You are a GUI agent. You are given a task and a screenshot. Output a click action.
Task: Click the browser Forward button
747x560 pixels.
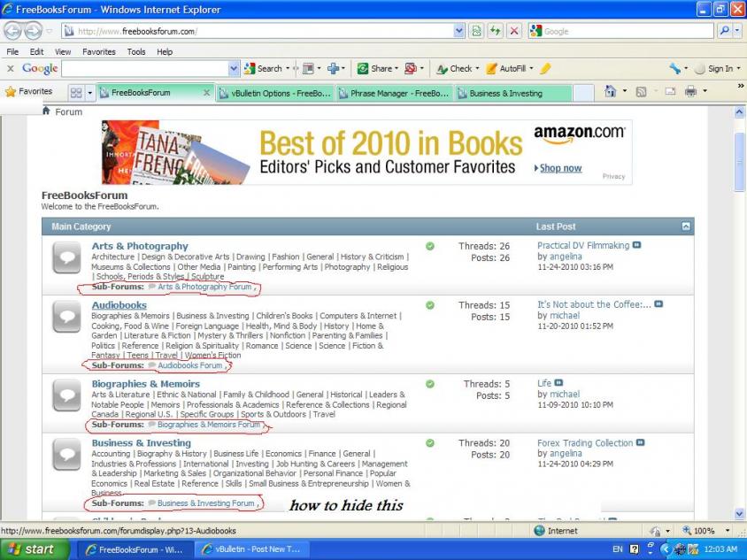[x=33, y=32]
